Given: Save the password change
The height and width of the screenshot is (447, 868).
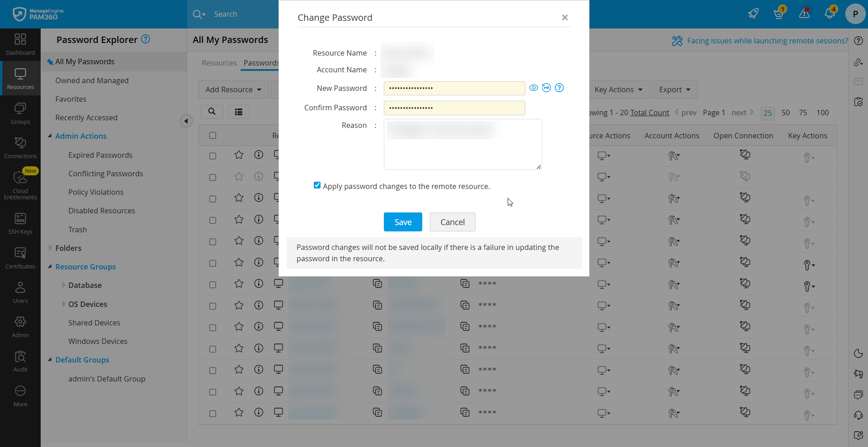Looking at the screenshot, I should (x=402, y=222).
